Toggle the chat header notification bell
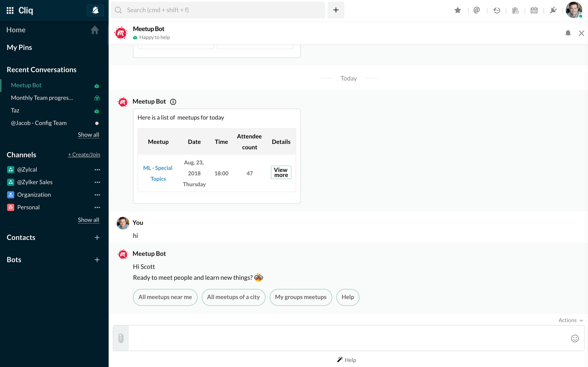 (x=568, y=33)
